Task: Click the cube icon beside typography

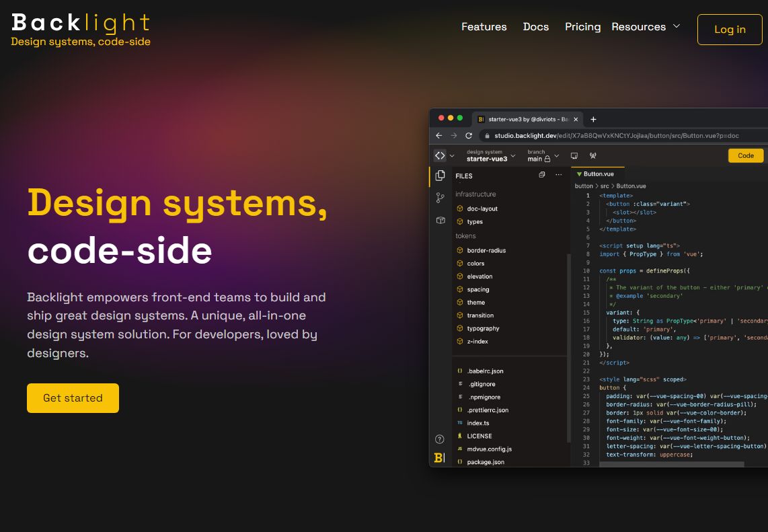Action: tap(459, 328)
